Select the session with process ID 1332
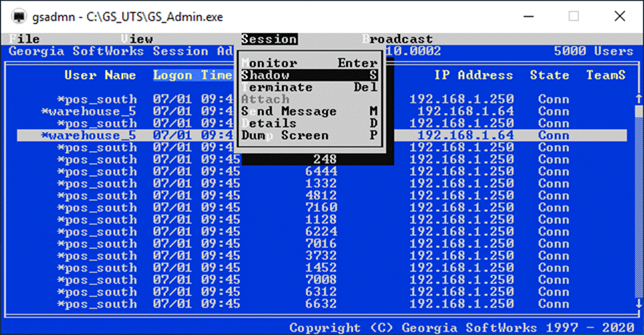 point(322,183)
